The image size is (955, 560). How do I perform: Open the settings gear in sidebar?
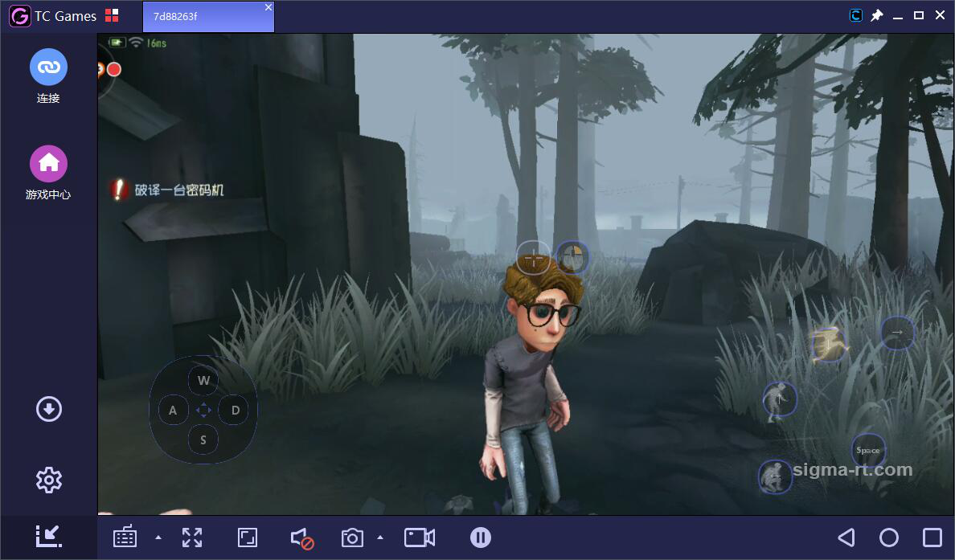(x=49, y=480)
